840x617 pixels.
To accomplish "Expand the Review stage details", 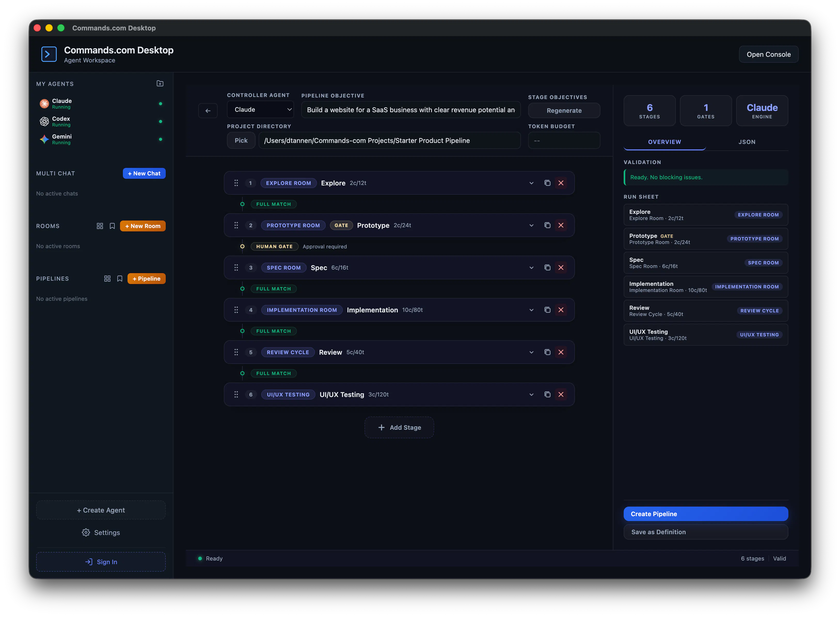I will coord(531,352).
